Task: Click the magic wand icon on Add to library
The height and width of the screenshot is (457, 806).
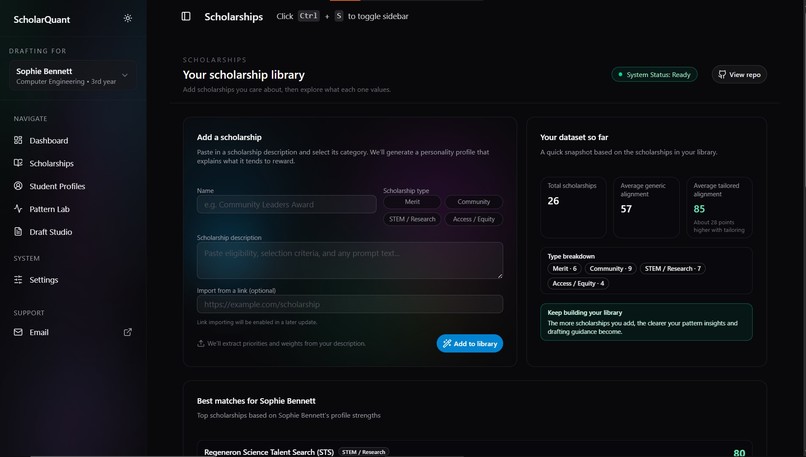Action: pyautogui.click(x=447, y=343)
